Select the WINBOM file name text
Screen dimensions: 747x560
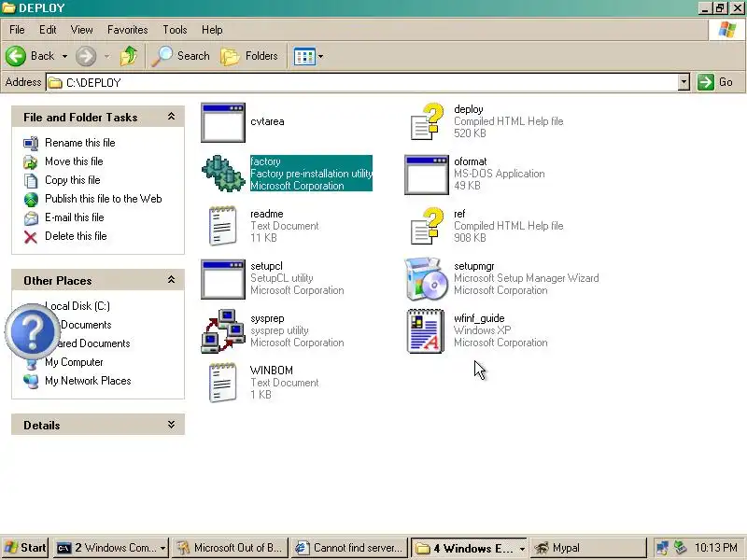(272, 371)
